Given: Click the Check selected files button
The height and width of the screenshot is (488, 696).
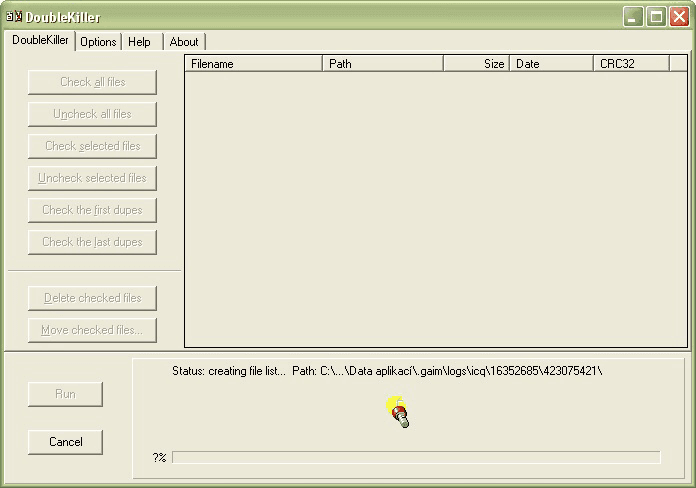Looking at the screenshot, I should (92, 146).
